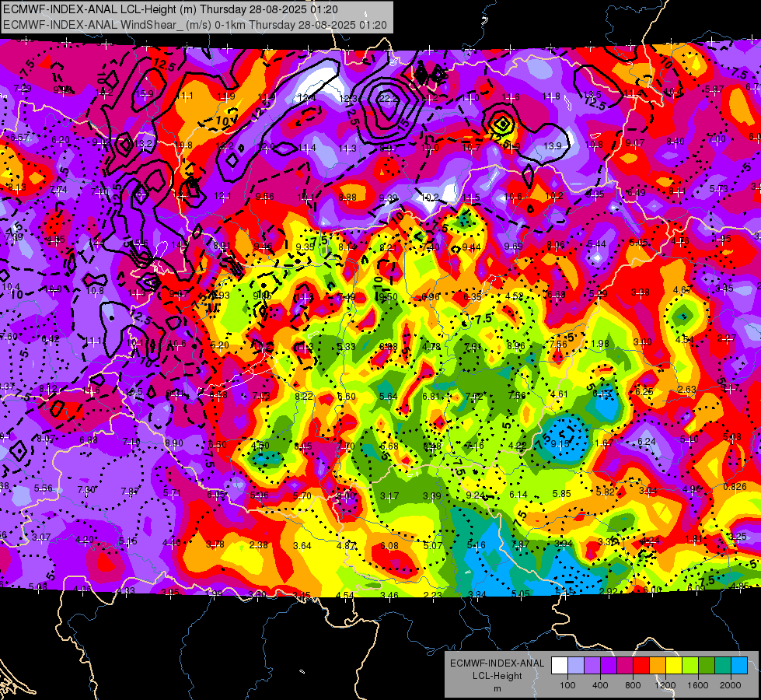The image size is (761, 700).
Task: Click the 400 legend scale label
Action: pyautogui.click(x=600, y=685)
